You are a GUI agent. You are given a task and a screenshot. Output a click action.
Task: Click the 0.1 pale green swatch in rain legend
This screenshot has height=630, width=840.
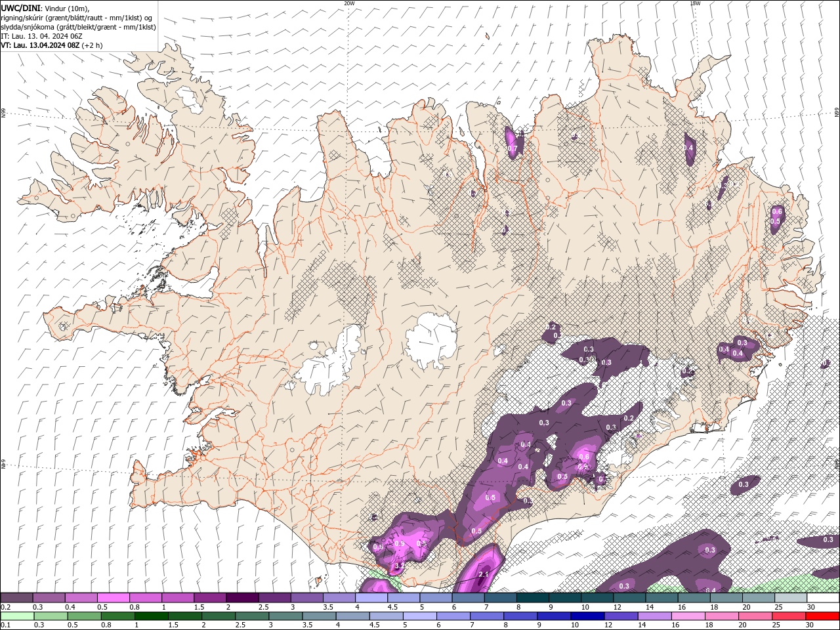point(16,616)
